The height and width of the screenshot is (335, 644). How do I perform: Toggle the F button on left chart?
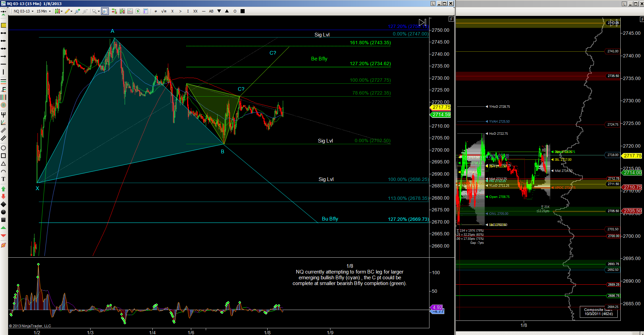[x=451, y=19]
